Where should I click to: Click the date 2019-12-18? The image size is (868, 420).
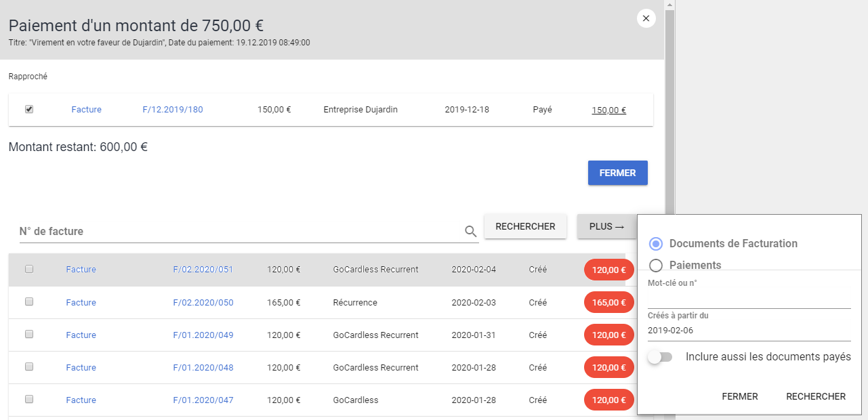tap(467, 110)
